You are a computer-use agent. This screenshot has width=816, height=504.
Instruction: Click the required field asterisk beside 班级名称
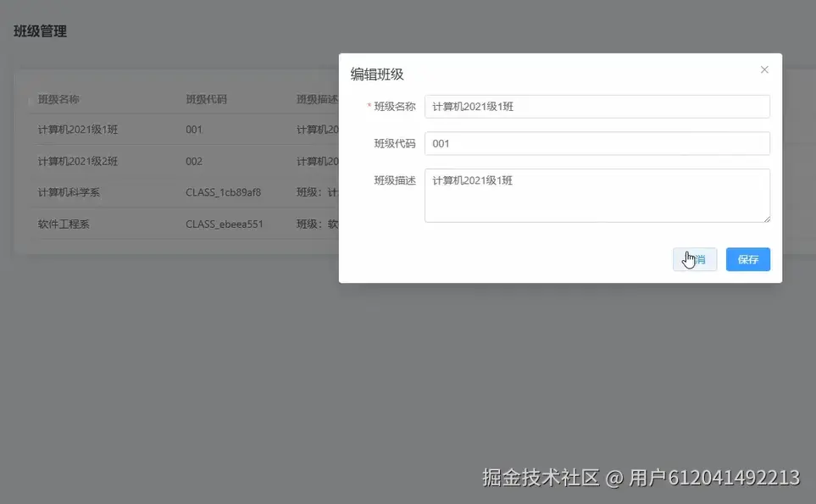click(370, 106)
